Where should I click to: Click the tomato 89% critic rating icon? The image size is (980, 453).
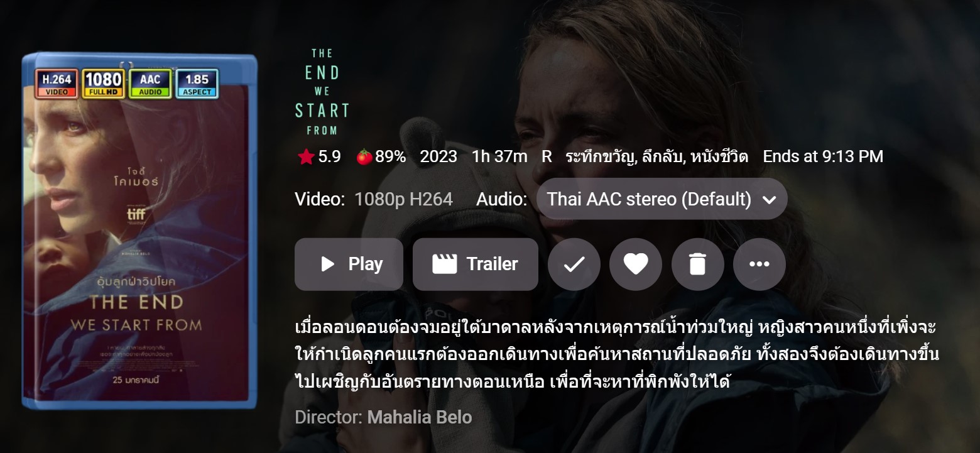[364, 156]
